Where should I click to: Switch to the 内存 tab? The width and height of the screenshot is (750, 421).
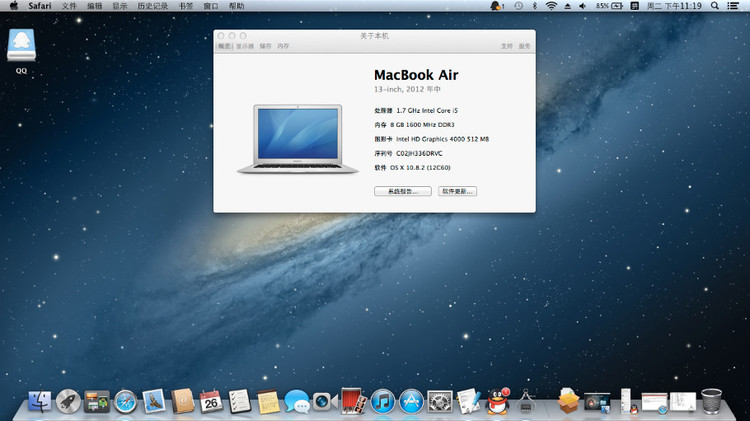coord(283,46)
